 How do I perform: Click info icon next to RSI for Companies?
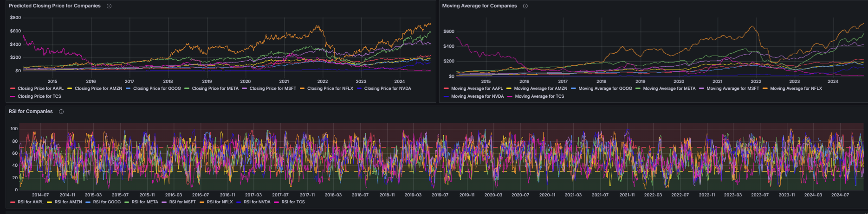[61, 112]
